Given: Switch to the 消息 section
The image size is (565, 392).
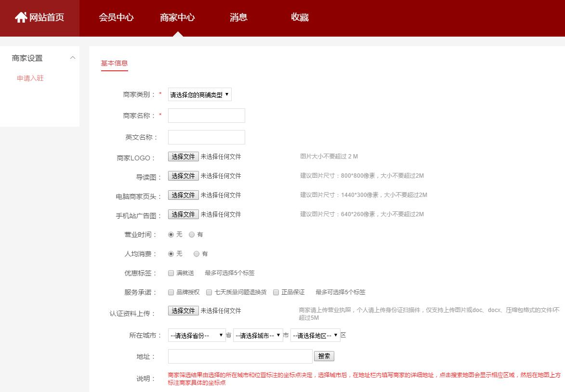Looking at the screenshot, I should 239,17.
